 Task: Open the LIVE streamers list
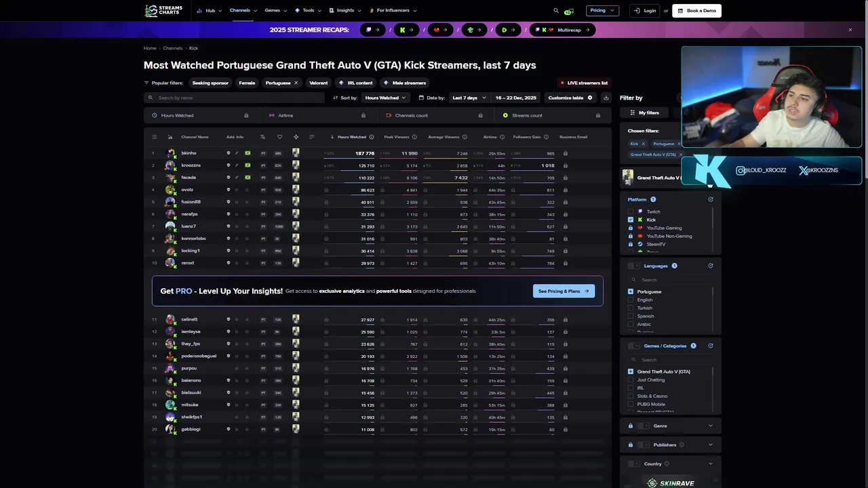584,83
